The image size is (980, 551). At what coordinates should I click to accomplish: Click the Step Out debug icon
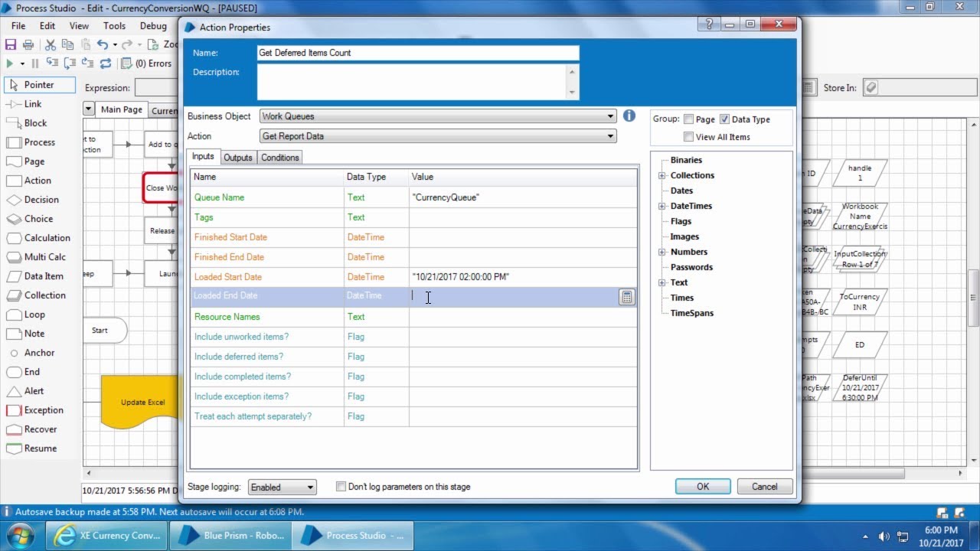[87, 64]
